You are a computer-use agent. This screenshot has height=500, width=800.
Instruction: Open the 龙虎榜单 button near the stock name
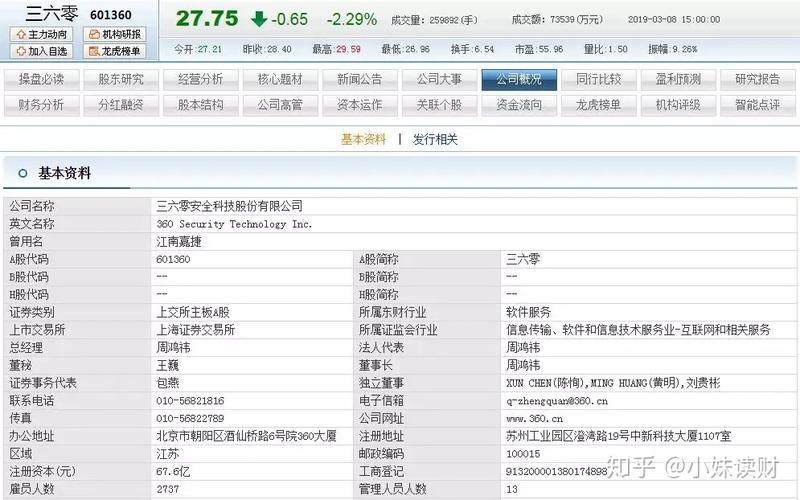pos(115,51)
